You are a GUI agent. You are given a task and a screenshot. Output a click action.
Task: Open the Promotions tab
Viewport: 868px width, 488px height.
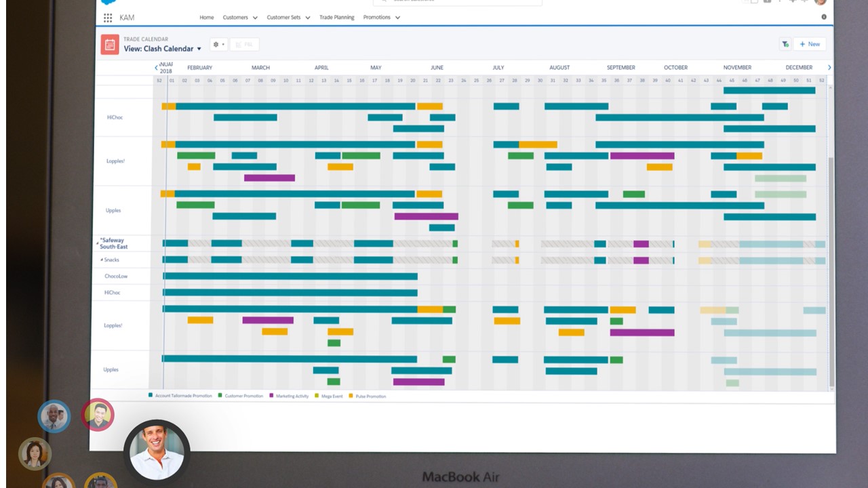[x=376, y=18]
